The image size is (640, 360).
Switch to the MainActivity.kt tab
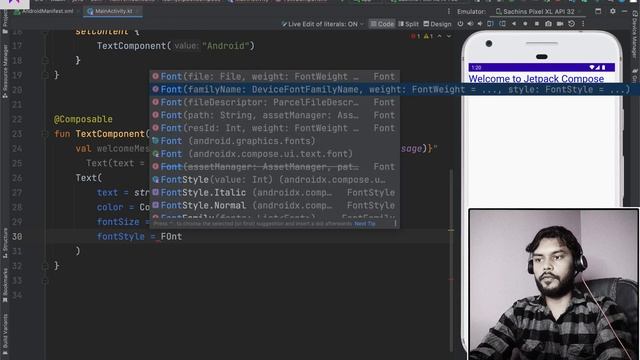click(113, 11)
